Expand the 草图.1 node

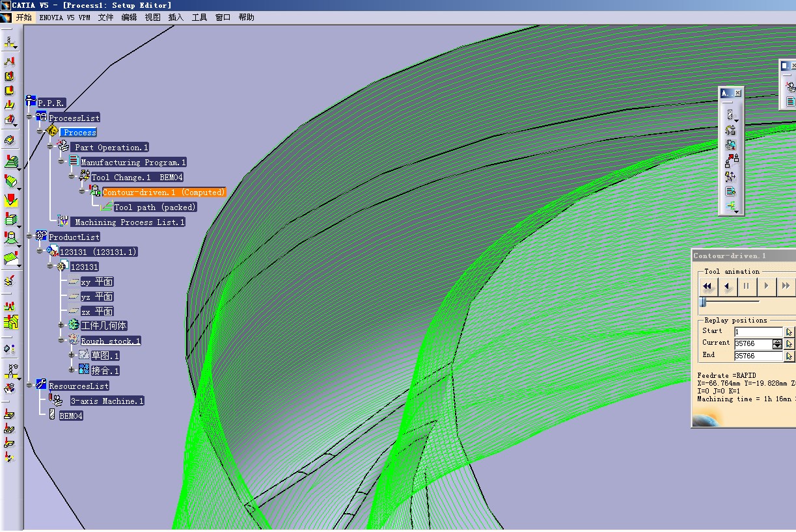click(72, 356)
